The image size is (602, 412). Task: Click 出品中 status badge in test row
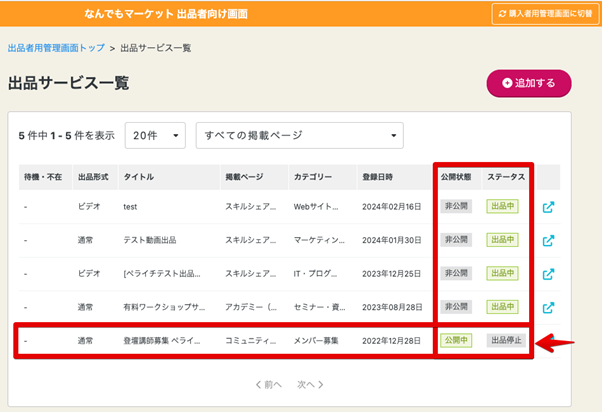[x=502, y=207]
